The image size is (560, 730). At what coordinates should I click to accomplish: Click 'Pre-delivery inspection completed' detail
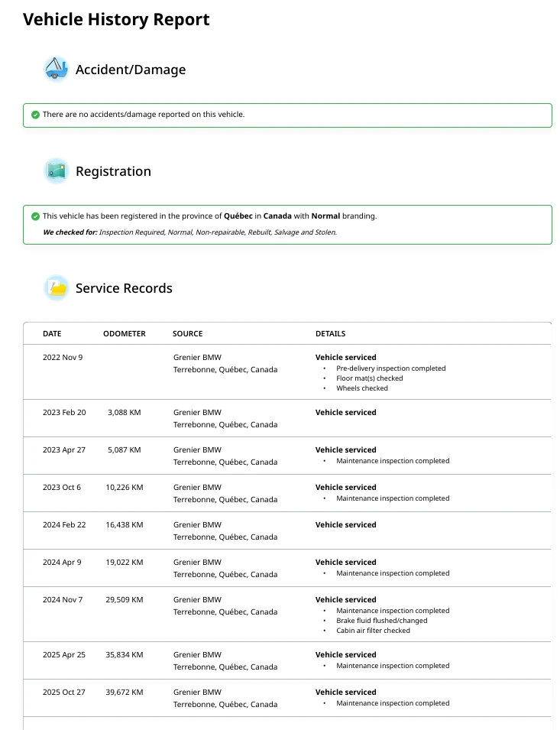(x=390, y=368)
